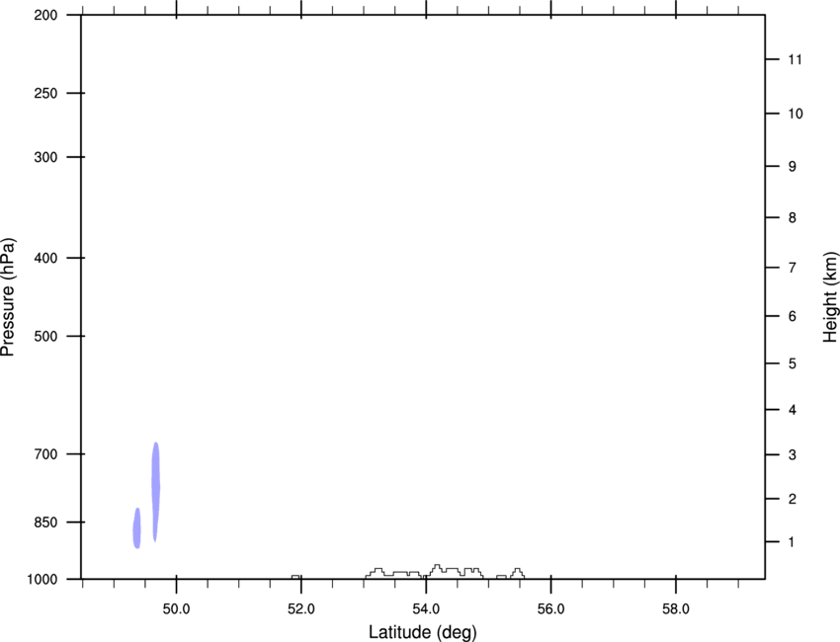
Task: Click the 58.0 latitude tick label
Action: click(x=675, y=608)
